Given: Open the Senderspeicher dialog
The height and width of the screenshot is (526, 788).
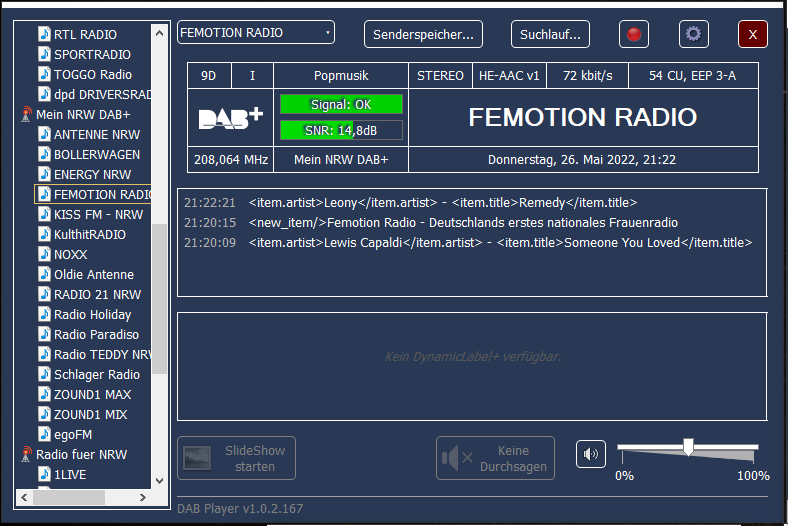Looking at the screenshot, I should point(423,34).
